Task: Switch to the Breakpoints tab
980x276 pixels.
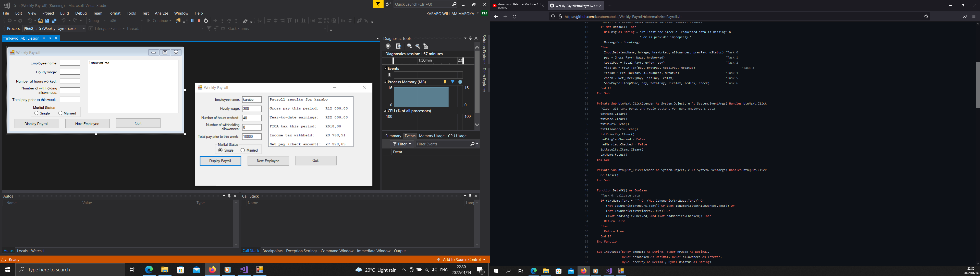Action: [x=272, y=251]
